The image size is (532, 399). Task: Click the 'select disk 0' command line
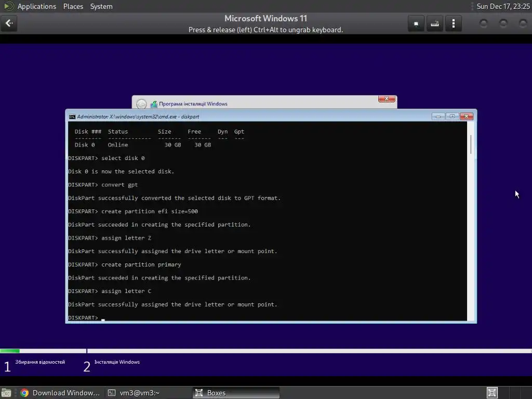click(106, 158)
